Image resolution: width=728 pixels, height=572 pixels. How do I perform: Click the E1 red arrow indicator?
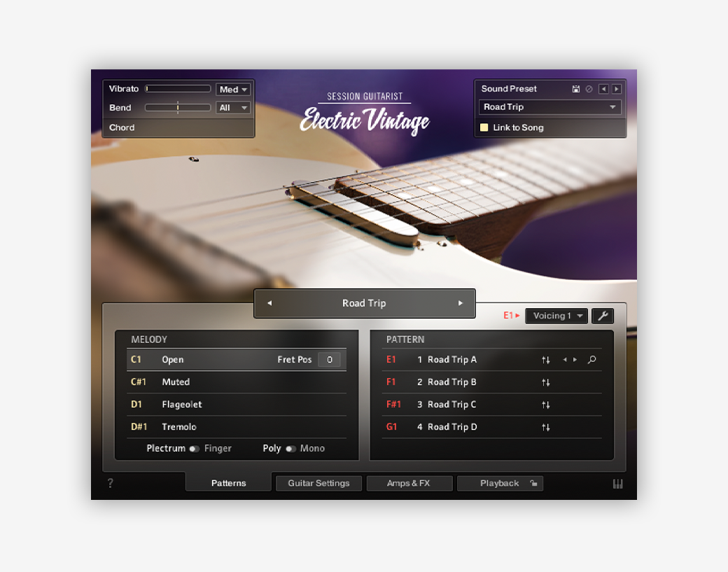pos(512,315)
